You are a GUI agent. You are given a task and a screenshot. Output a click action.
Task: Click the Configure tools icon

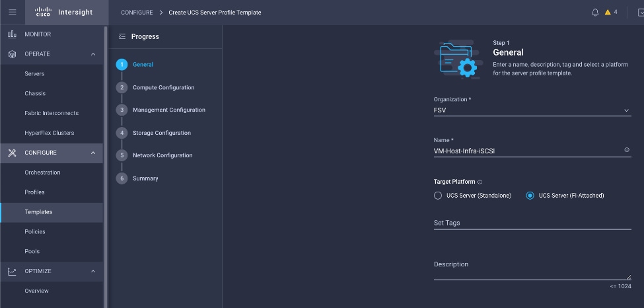(x=12, y=153)
